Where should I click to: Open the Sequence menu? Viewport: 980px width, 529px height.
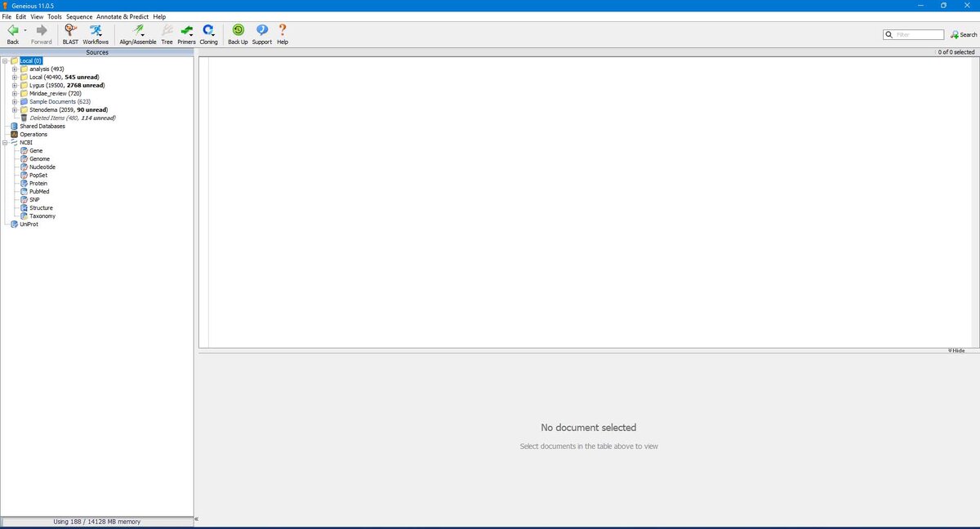pyautogui.click(x=79, y=16)
